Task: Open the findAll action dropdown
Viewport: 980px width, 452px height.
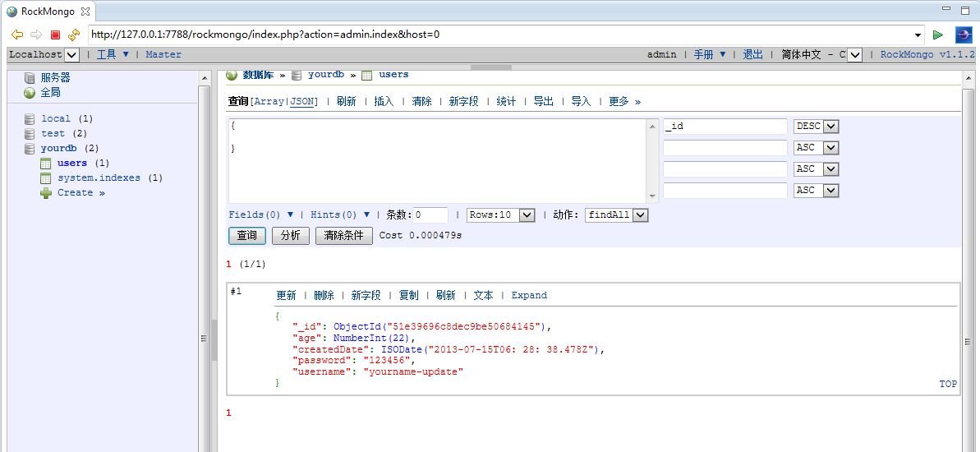Action: pos(617,215)
